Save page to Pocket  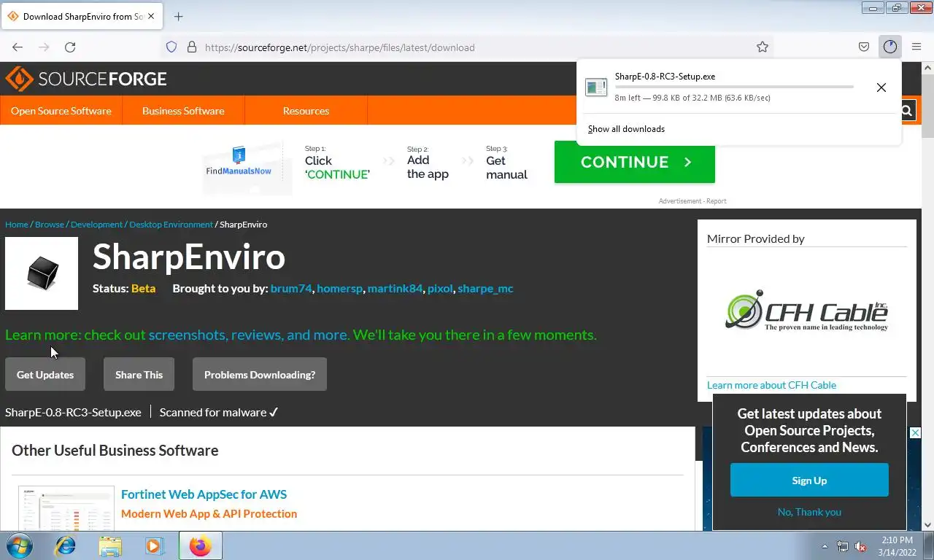(864, 47)
